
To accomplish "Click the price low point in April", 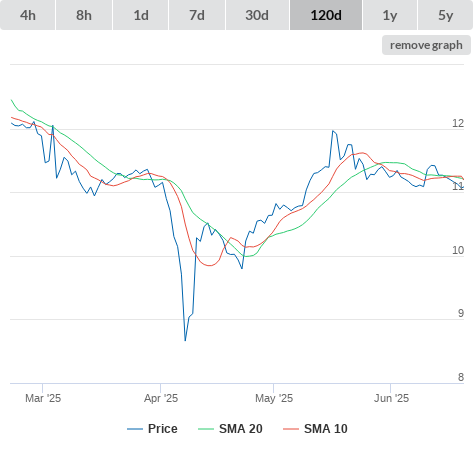I will [185, 340].
